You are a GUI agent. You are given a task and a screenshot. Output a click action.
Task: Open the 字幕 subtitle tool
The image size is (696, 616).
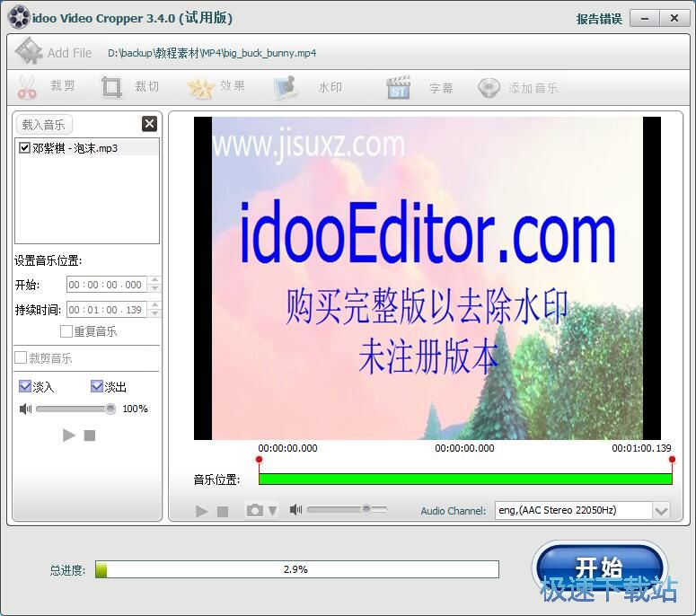[x=419, y=87]
